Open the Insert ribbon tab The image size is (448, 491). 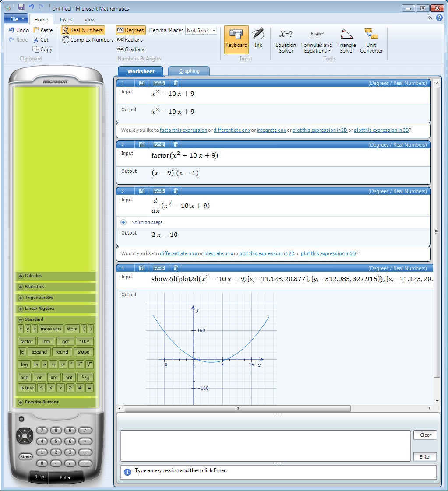66,19
